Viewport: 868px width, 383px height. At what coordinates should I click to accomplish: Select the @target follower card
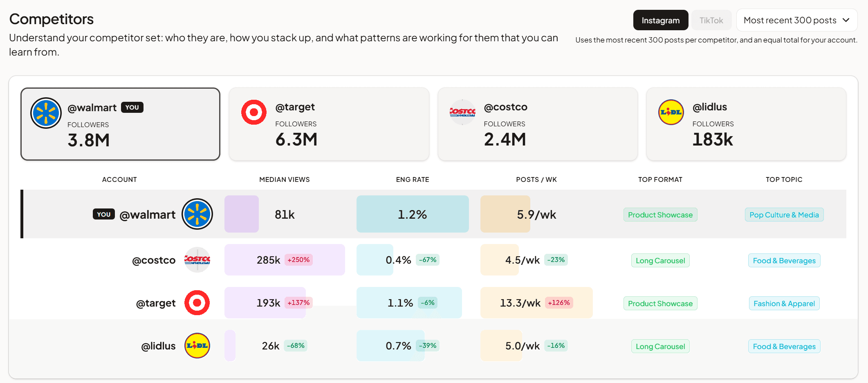pyautogui.click(x=329, y=124)
